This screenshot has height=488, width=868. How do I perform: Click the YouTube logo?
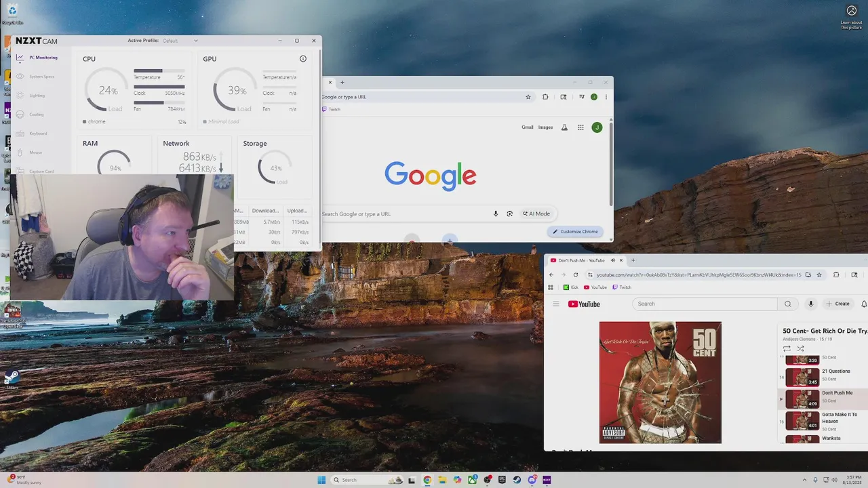click(584, 304)
